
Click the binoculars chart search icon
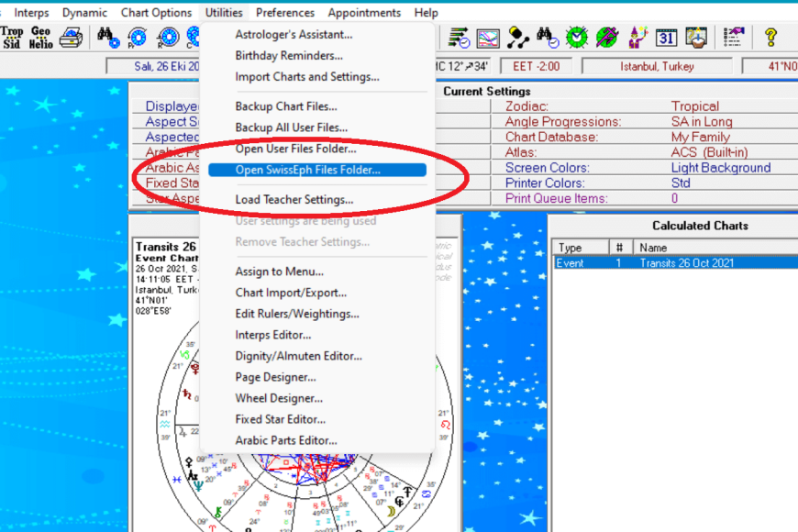(108, 38)
